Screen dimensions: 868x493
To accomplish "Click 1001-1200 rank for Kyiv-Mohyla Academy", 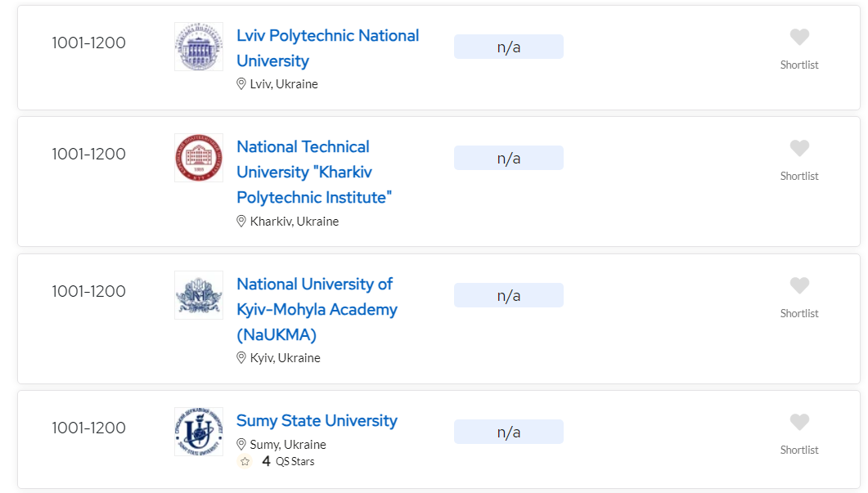I will coord(88,292).
